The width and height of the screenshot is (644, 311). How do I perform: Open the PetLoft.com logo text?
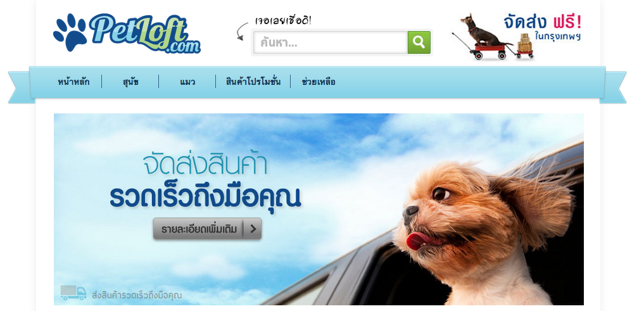pos(144,34)
